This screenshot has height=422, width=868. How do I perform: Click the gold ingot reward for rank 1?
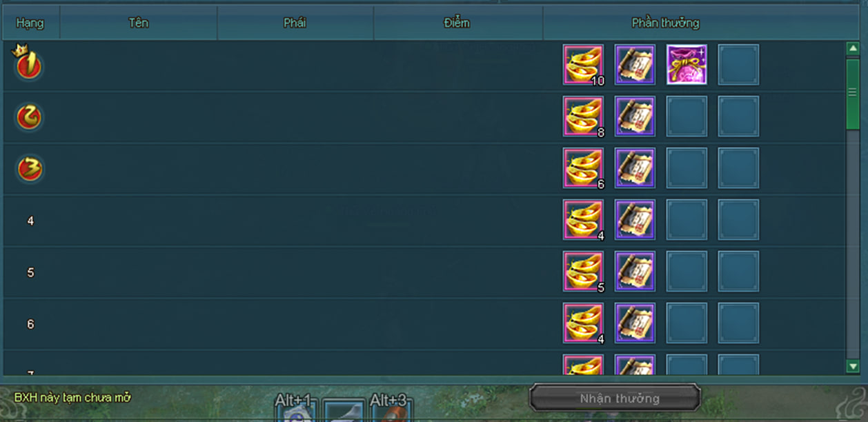coord(583,65)
